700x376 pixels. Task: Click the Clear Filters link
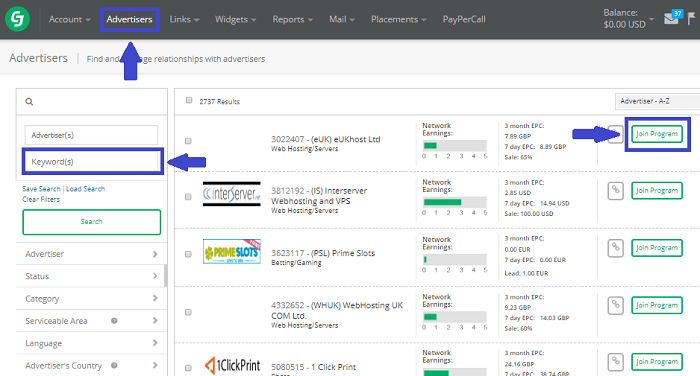41,199
